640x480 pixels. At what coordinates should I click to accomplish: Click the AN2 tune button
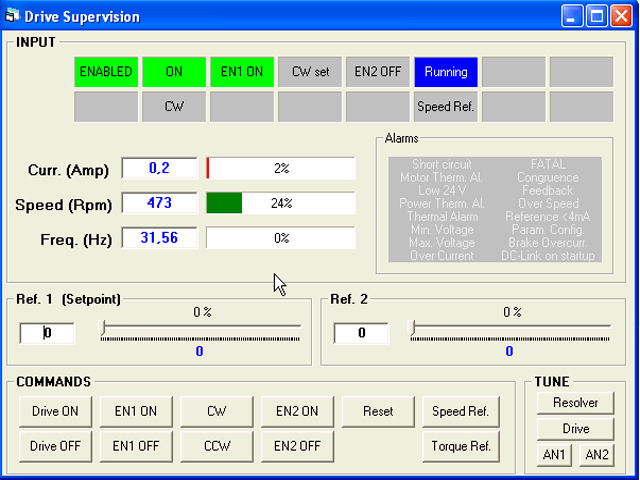597,455
